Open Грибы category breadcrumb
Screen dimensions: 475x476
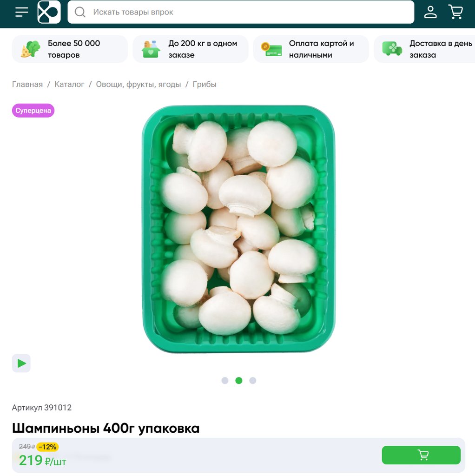click(205, 85)
